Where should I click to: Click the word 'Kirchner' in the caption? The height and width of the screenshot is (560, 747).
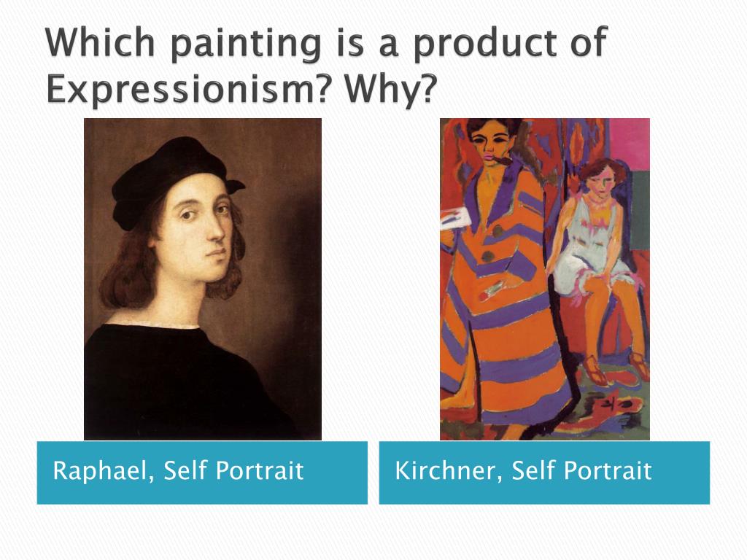(445, 470)
